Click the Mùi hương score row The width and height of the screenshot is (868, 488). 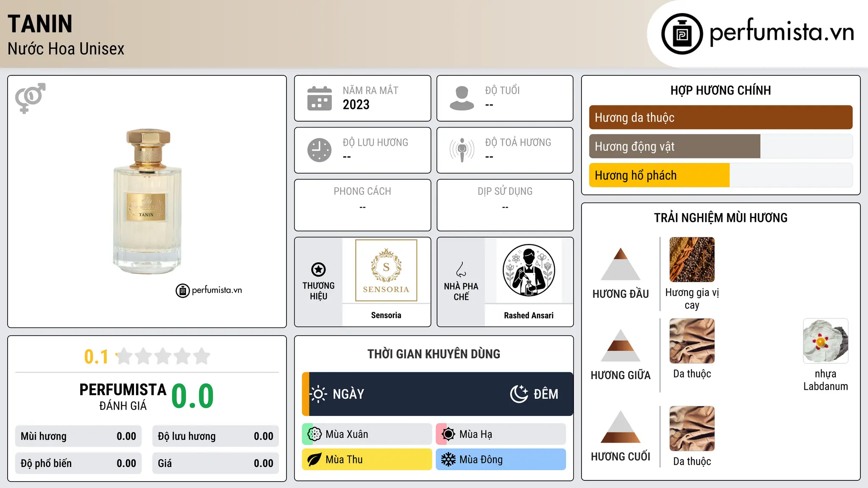[78, 436]
